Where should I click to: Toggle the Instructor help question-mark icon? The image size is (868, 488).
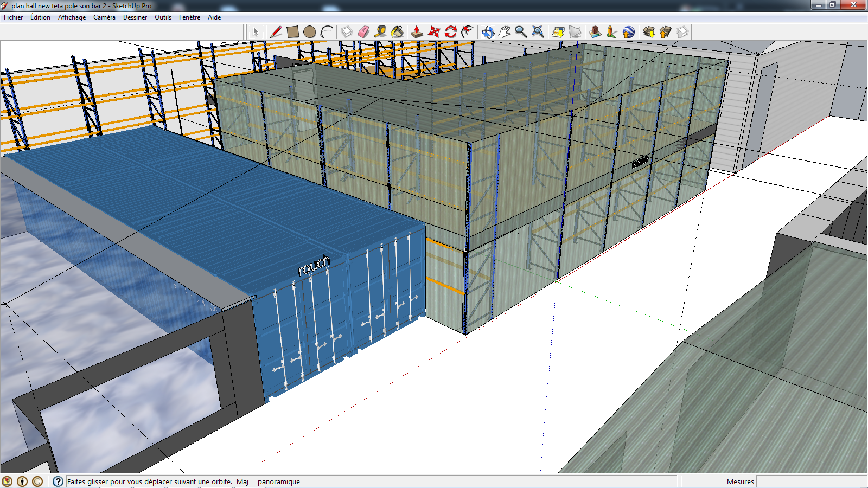58,481
